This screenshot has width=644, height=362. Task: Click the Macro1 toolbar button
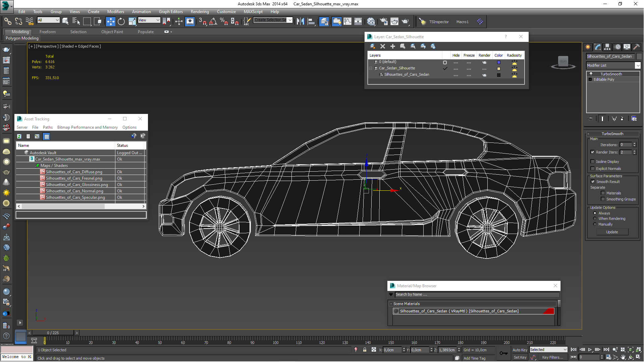[x=462, y=22]
